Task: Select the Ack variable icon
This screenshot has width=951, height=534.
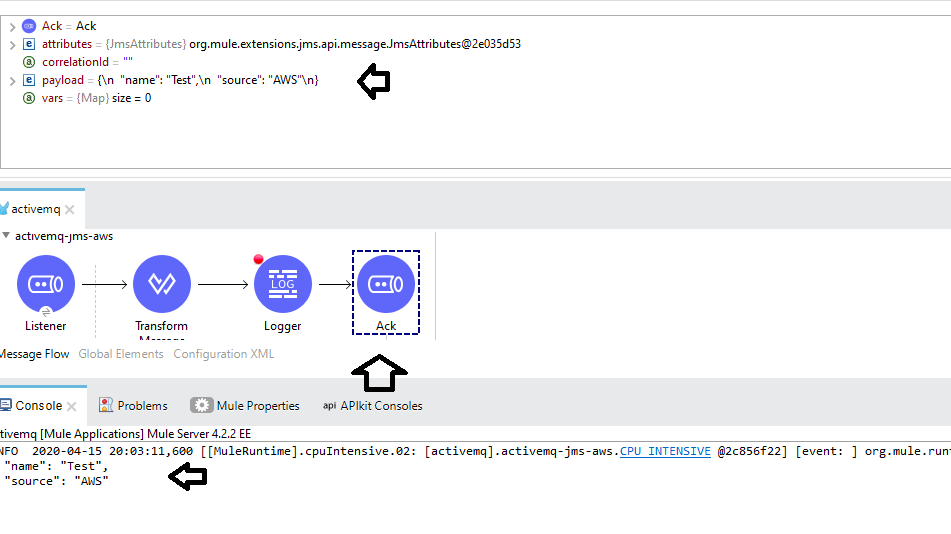Action: (x=29, y=26)
